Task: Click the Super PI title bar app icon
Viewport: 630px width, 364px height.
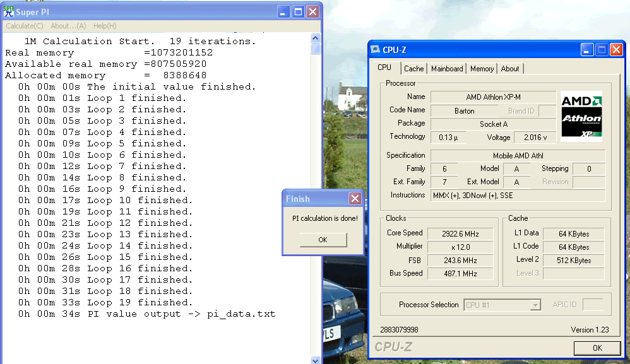Action: click(8, 11)
